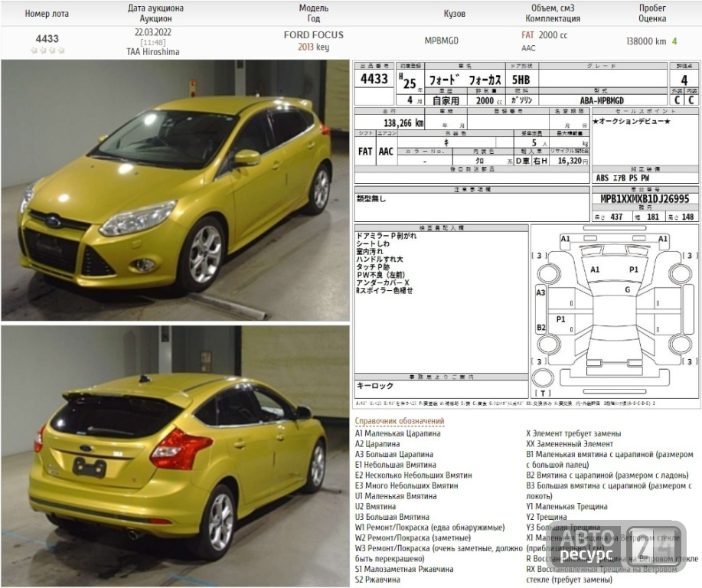
Task: Click the 'TAA Hiroshima' auction name
Action: pos(152,52)
